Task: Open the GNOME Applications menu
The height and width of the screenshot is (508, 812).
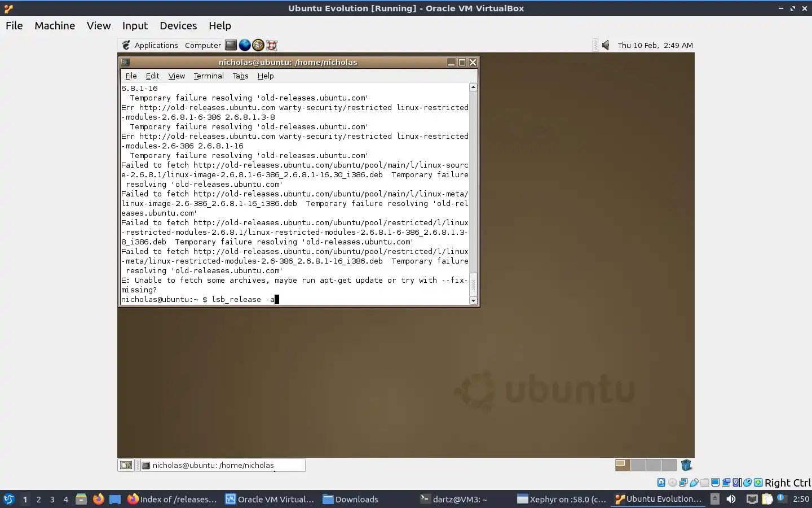Action: (150, 45)
